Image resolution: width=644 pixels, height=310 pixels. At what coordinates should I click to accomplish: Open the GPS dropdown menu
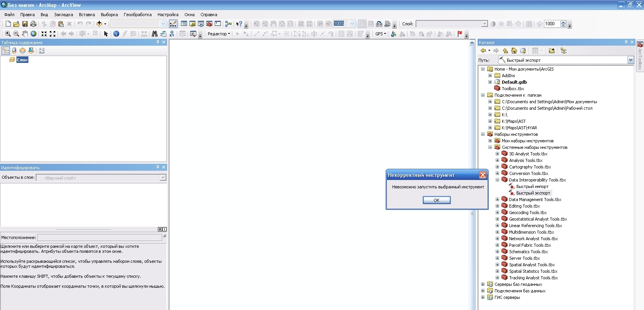[381, 34]
